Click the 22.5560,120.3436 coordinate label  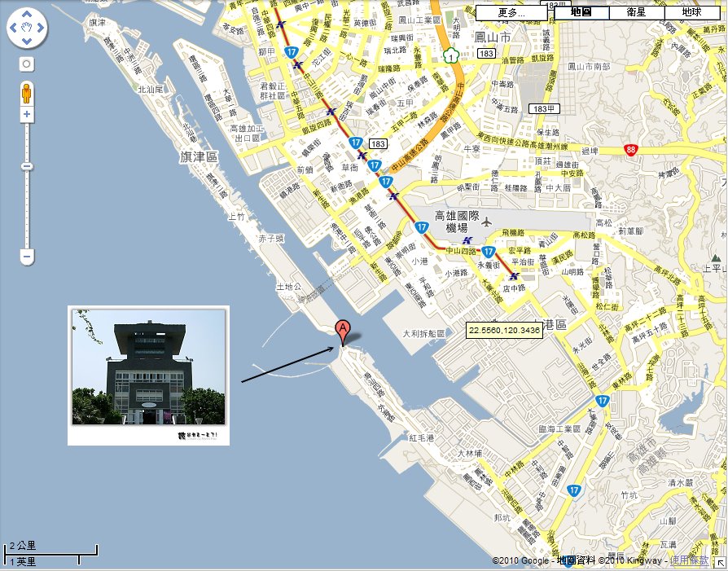point(503,331)
